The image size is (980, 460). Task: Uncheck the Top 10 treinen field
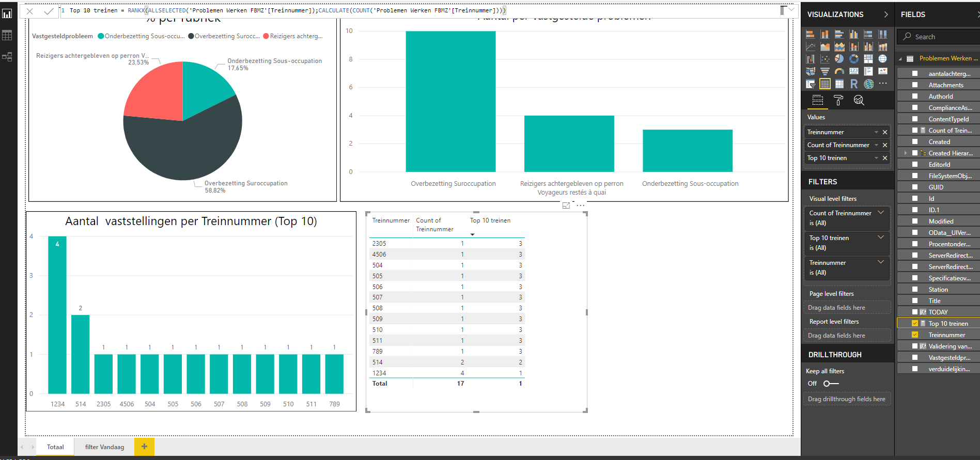[x=914, y=324]
